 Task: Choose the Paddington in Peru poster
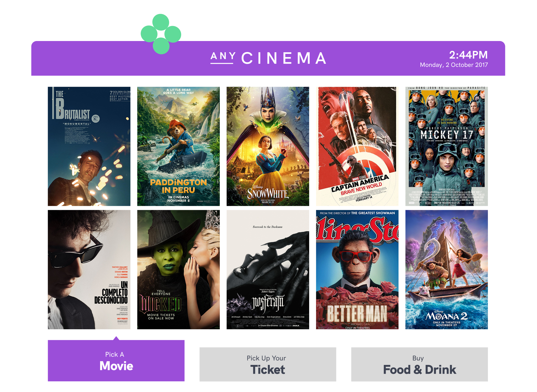tap(178, 146)
